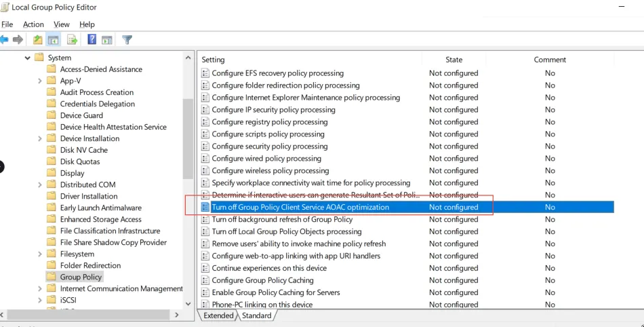Image resolution: width=644 pixels, height=327 pixels.
Task: Toggle the Show/Hide Console Tree icon
Action: coord(53,40)
